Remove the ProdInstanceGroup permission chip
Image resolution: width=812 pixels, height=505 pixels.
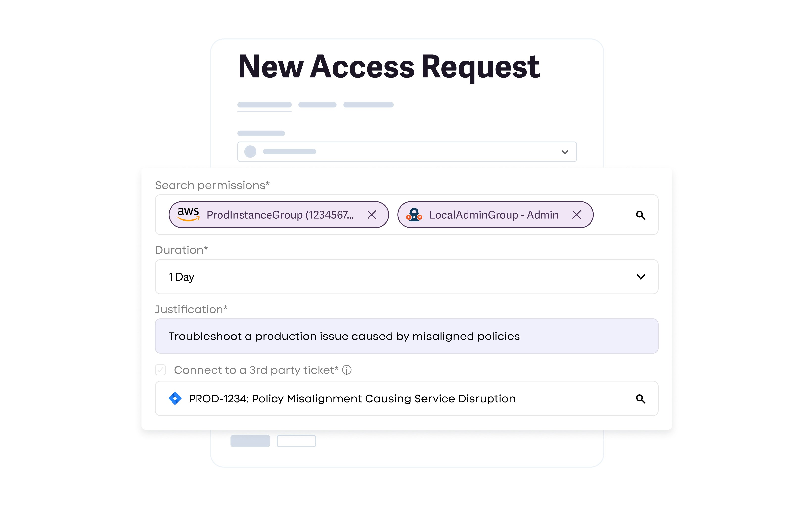(372, 215)
